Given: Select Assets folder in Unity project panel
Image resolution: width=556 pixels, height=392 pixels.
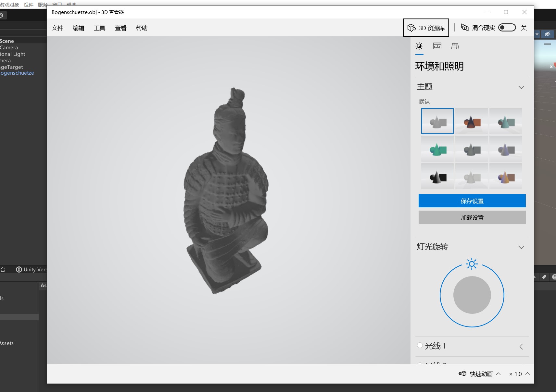Looking at the screenshot, I should tap(7, 343).
